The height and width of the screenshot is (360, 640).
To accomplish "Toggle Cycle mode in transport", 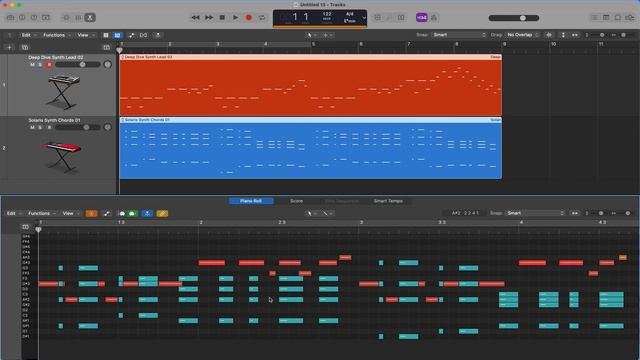I will (262, 18).
